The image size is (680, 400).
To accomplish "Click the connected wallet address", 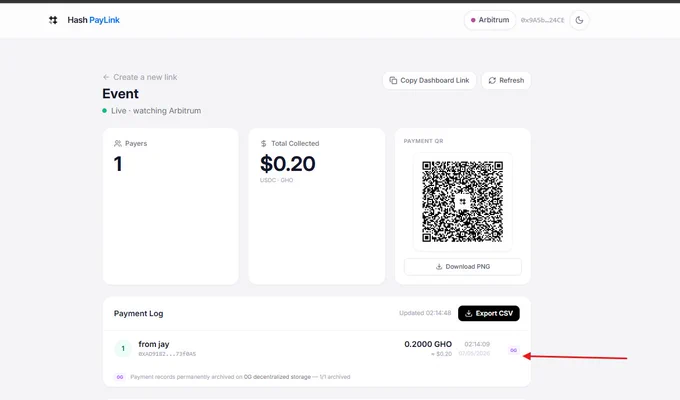I will [542, 20].
